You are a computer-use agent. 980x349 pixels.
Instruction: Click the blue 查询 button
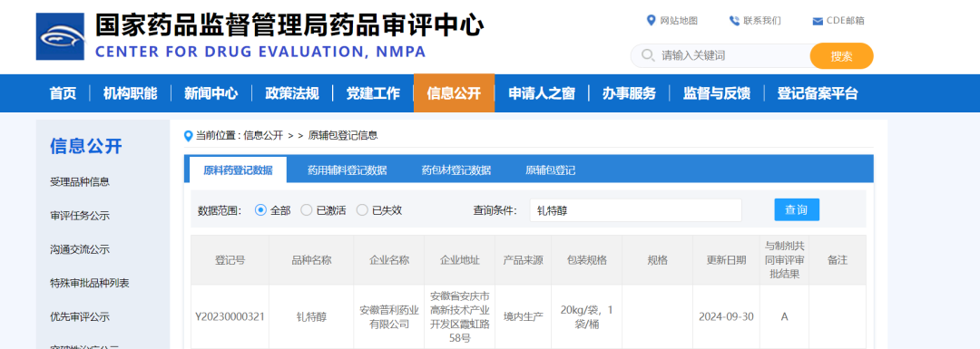pyautogui.click(x=797, y=209)
